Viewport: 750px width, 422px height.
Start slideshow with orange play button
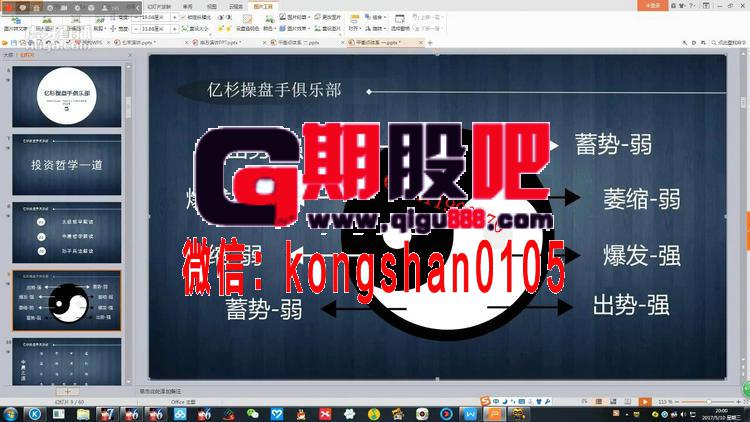(645, 401)
